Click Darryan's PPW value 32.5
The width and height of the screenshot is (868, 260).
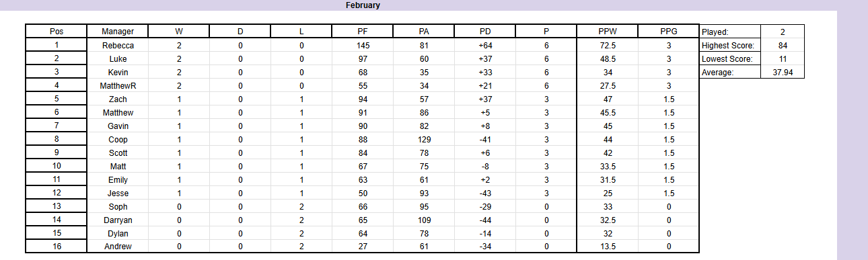(608, 220)
